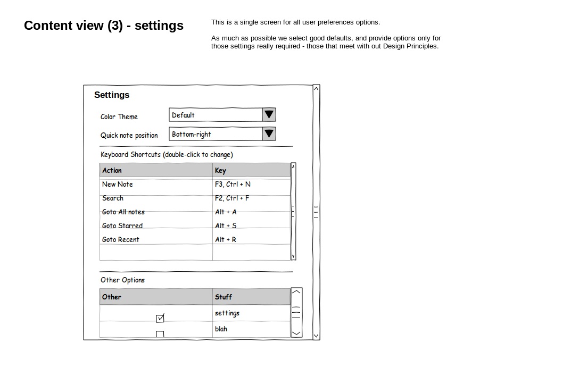
Task: Click the up arrow of the Other Options scrollbar
Action: pos(296,292)
